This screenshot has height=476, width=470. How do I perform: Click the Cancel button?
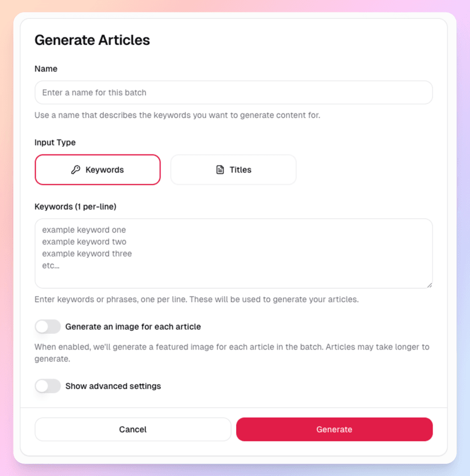[x=133, y=429]
